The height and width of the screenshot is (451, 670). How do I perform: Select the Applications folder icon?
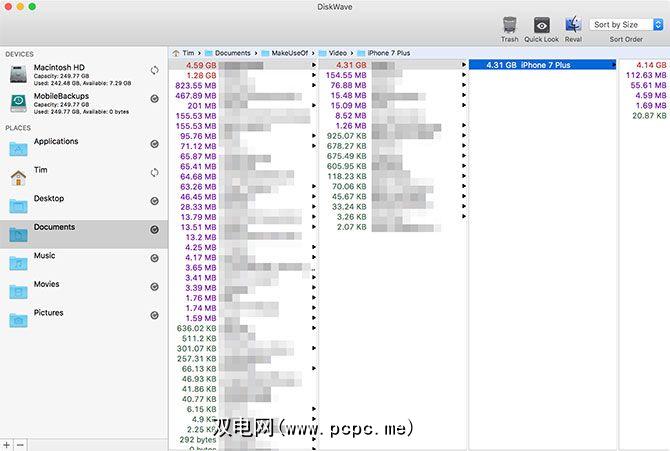pyautogui.click(x=18, y=149)
